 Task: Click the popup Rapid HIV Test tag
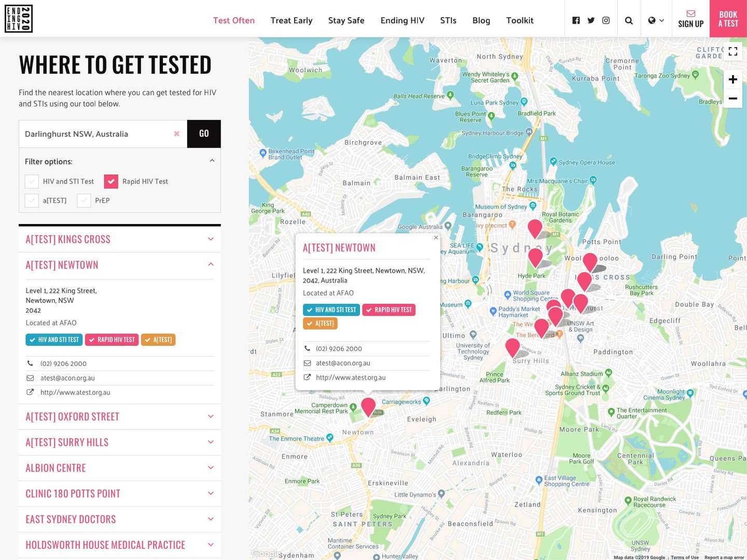[389, 310]
